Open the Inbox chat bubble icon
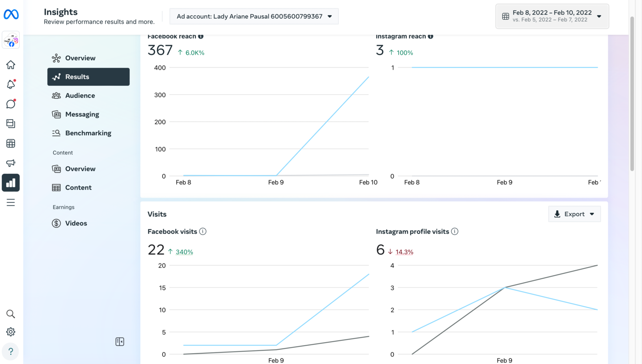Viewport: 642px width, 364px height. [x=11, y=104]
